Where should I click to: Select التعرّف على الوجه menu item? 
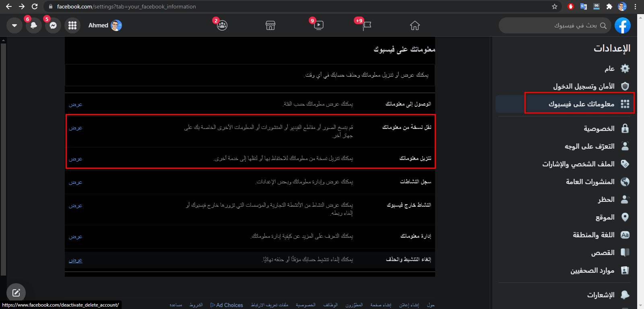click(589, 146)
